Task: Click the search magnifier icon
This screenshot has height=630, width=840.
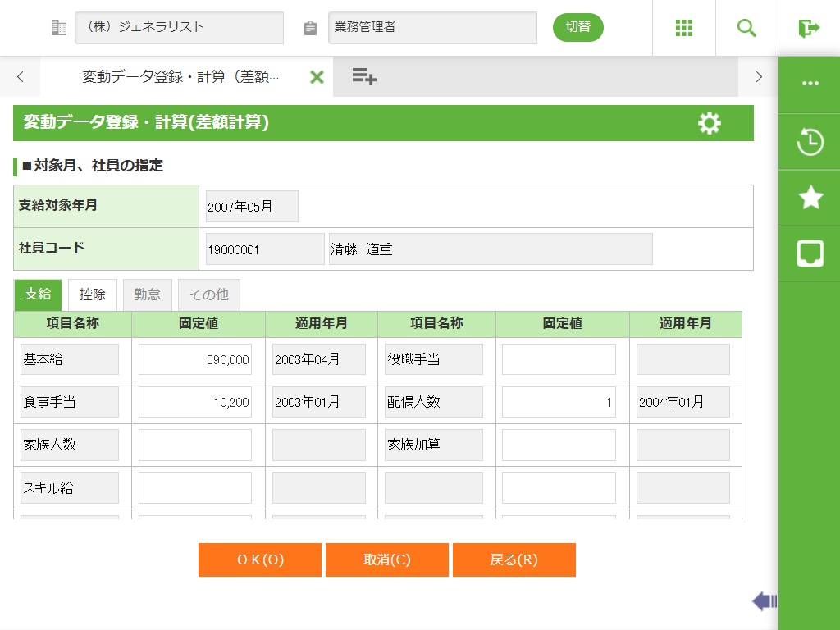Action: (746, 28)
